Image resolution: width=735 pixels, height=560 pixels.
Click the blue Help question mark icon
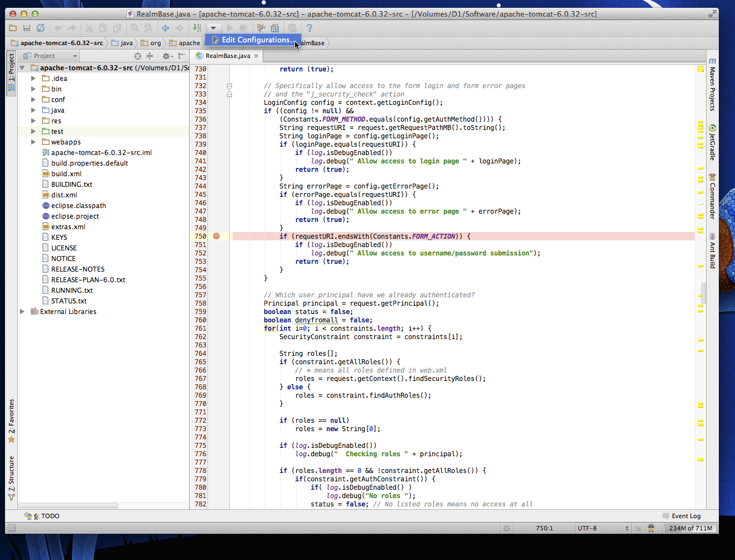310,28
